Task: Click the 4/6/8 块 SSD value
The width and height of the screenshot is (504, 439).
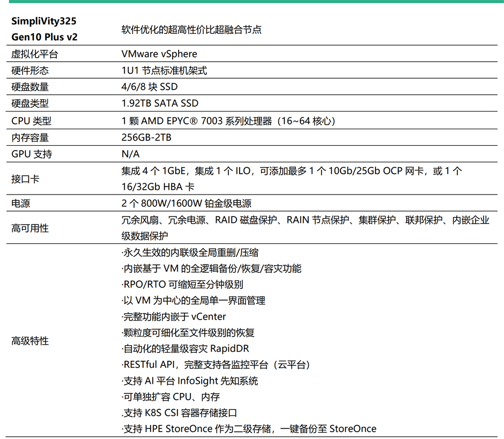Action: 150,87
